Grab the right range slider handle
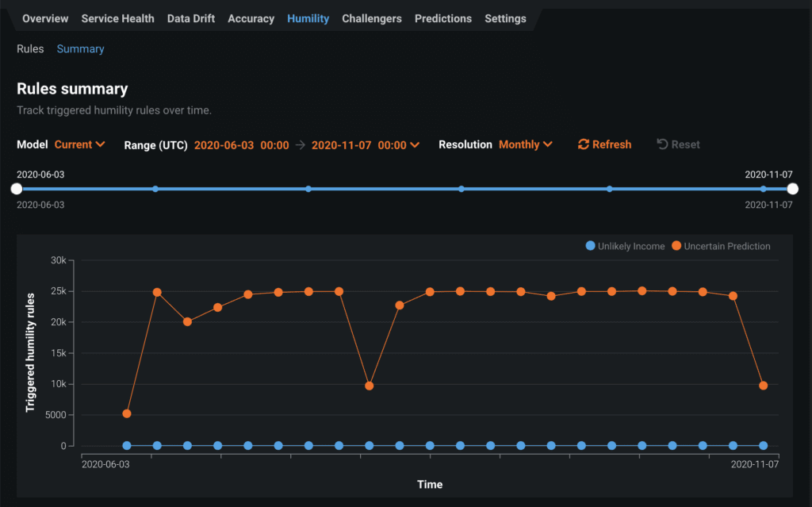Image resolution: width=812 pixels, height=507 pixels. 792,189
